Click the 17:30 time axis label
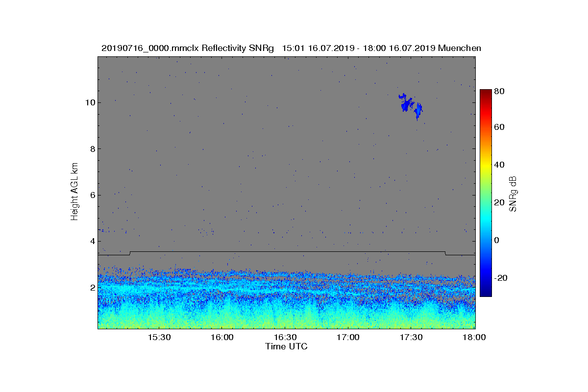 [412, 338]
